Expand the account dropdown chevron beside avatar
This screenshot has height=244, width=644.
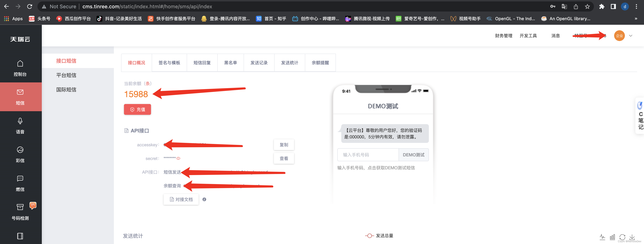[630, 36]
